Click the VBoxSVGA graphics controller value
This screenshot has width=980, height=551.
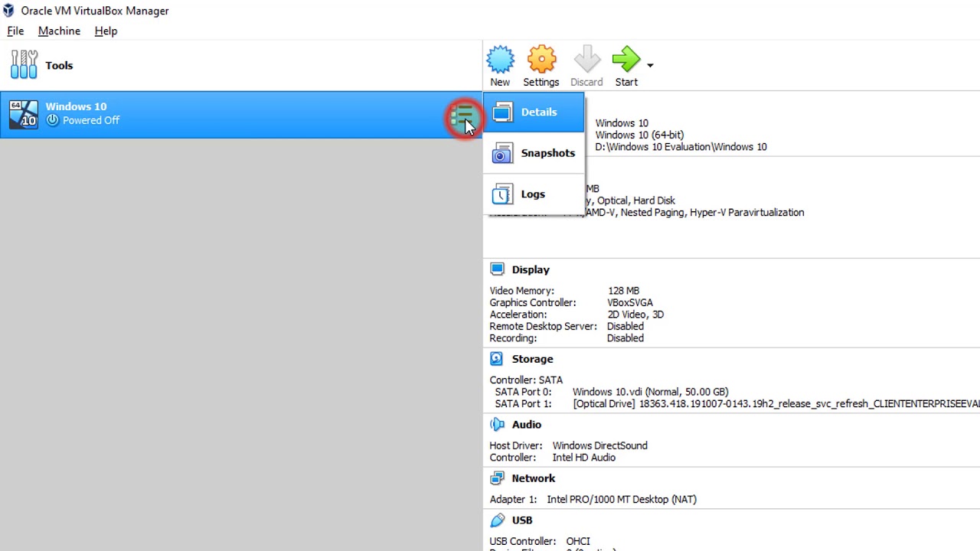coord(630,303)
